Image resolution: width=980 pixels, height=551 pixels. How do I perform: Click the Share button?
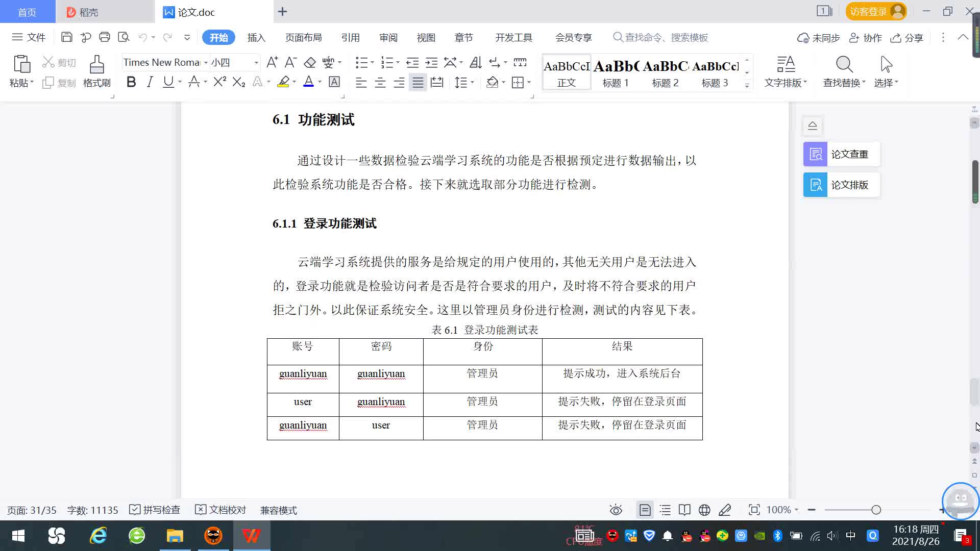tap(907, 38)
